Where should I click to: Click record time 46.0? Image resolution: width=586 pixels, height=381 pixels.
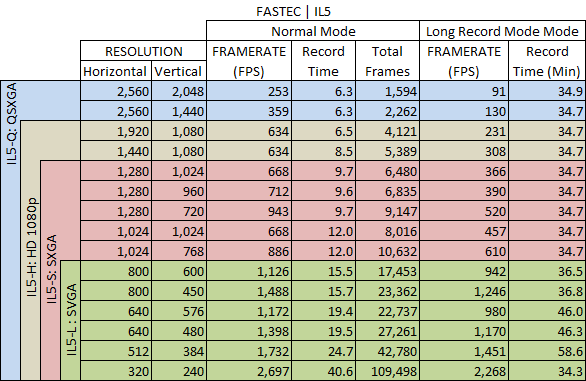coord(547,311)
